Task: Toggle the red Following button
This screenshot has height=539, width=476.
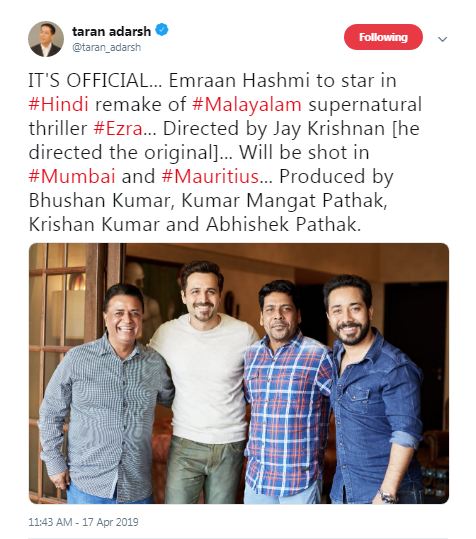Action: click(x=383, y=37)
